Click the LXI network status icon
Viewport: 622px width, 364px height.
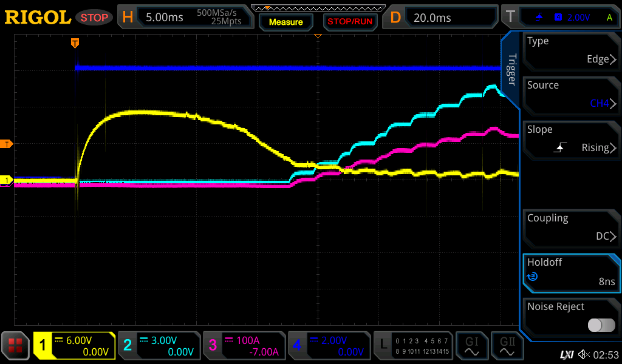566,354
